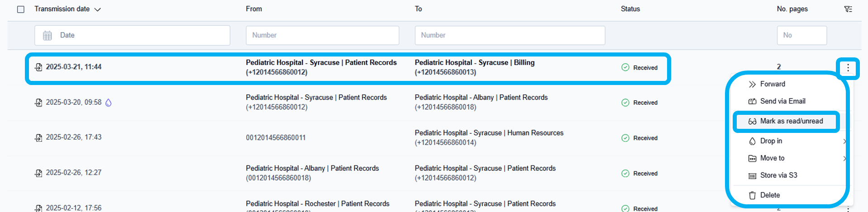Click the three-dot menu for the 2025-03-21 fax
Screen dimensions: 868x212
click(848, 68)
